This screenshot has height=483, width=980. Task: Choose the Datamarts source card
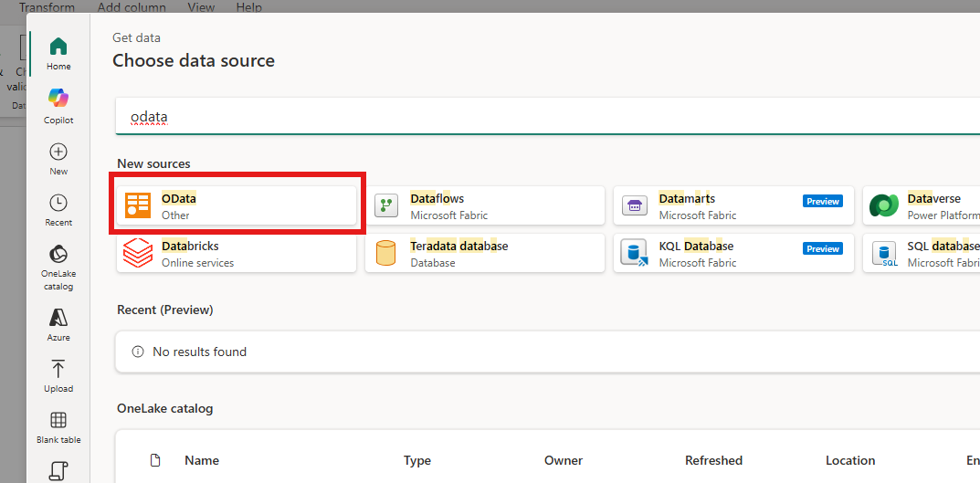tap(733, 205)
